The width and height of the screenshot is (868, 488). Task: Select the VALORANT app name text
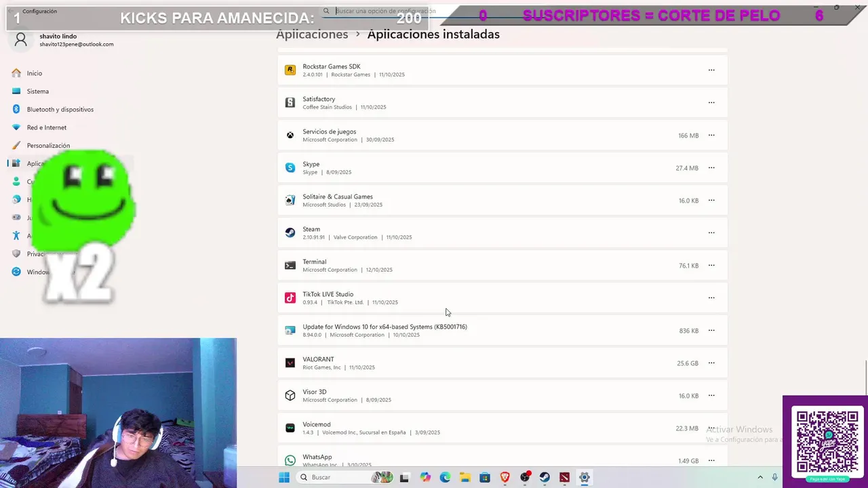click(318, 359)
